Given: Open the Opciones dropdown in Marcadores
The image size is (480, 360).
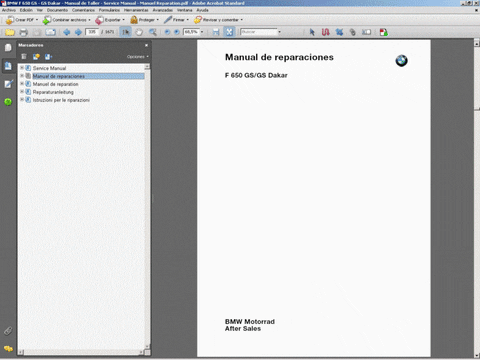Looking at the screenshot, I should tap(137, 57).
